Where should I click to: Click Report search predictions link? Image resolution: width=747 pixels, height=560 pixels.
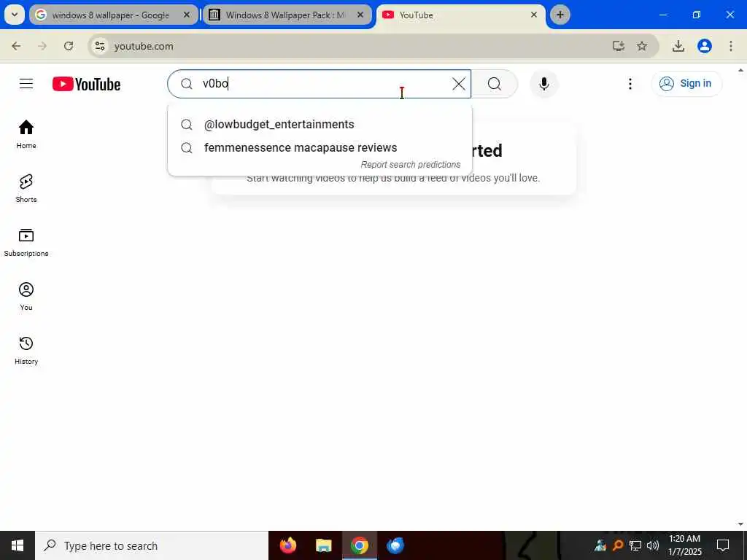click(x=410, y=165)
